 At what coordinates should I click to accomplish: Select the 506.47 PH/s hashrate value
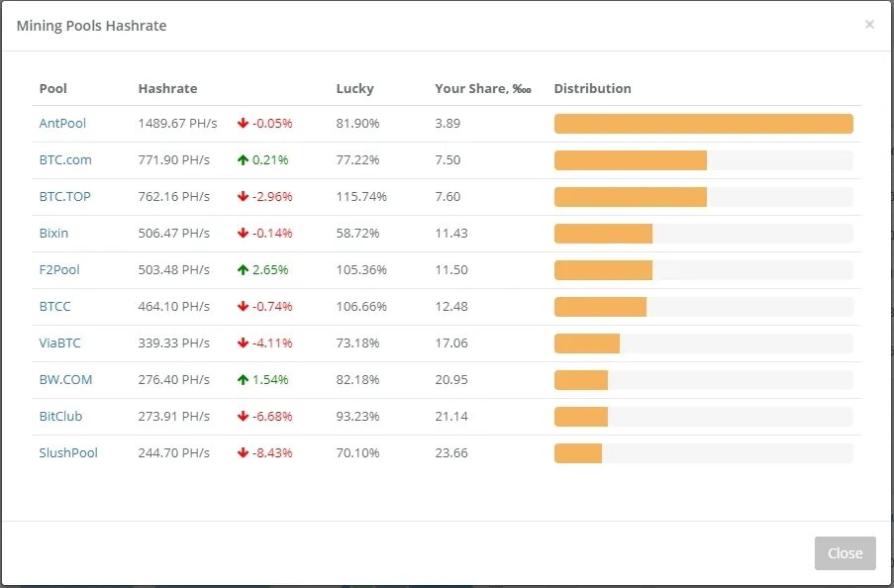click(174, 233)
